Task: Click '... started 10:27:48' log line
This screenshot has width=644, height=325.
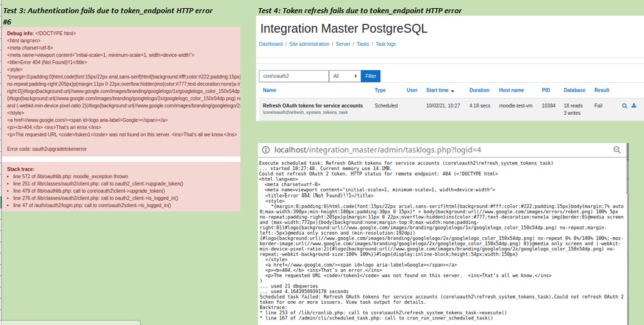Action: click(x=325, y=168)
